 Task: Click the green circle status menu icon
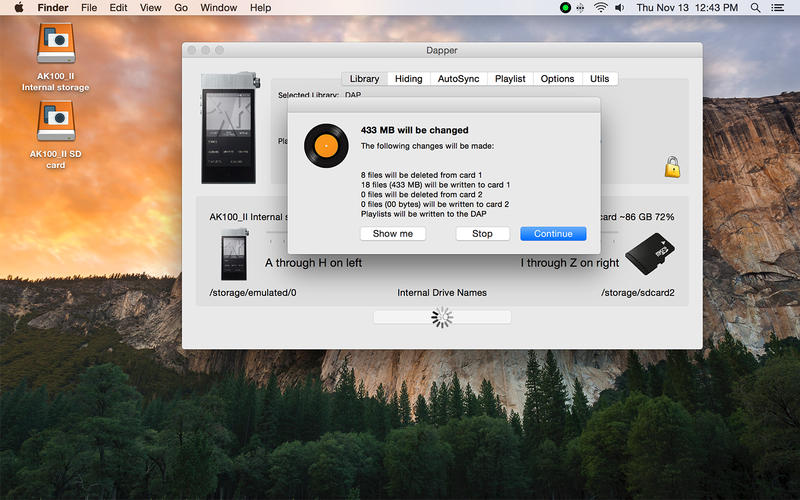pos(565,8)
